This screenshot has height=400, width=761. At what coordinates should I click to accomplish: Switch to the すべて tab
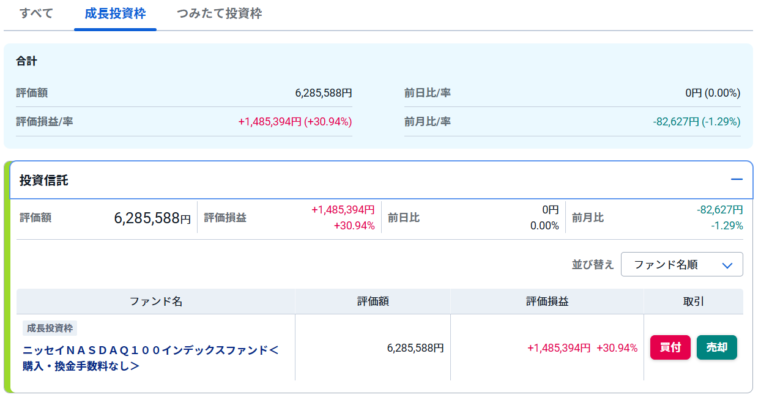[36, 14]
